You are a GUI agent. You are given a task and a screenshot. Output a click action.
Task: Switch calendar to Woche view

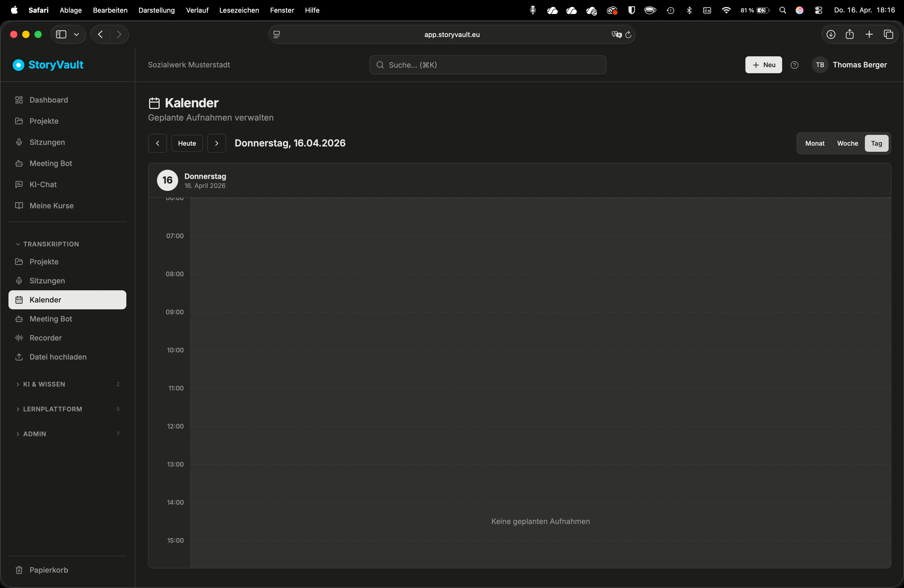[x=847, y=144]
